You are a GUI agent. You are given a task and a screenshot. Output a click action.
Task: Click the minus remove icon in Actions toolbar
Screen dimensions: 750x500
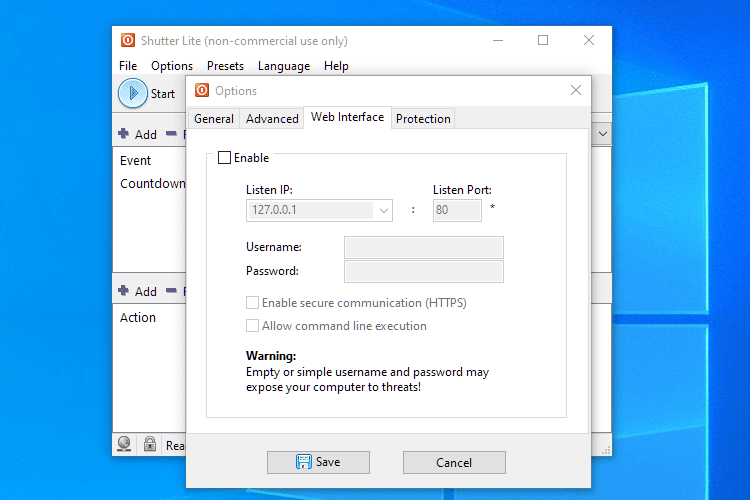[x=171, y=290]
